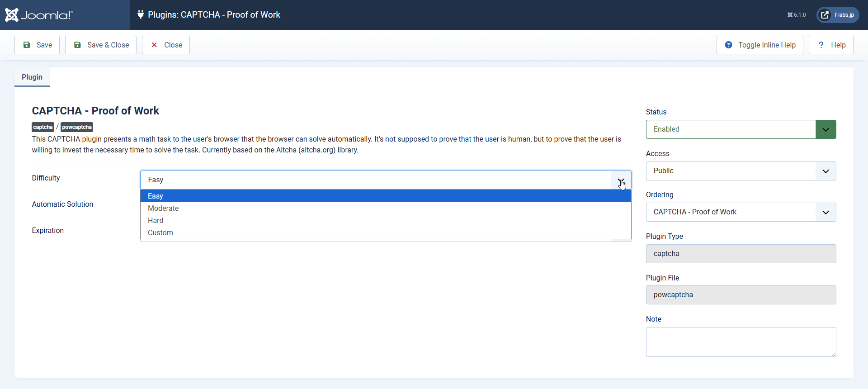The height and width of the screenshot is (389, 868).
Task: Click the Automatic Solution label
Action: [x=62, y=204]
